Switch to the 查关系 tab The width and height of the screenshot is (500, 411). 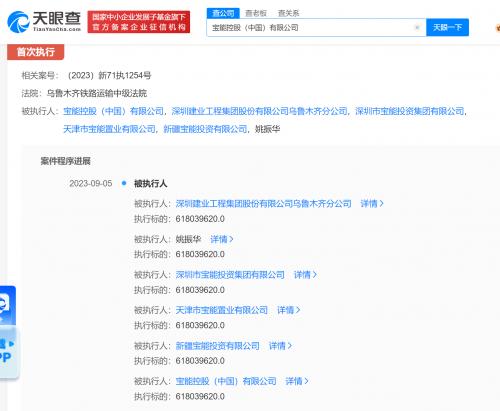288,13
